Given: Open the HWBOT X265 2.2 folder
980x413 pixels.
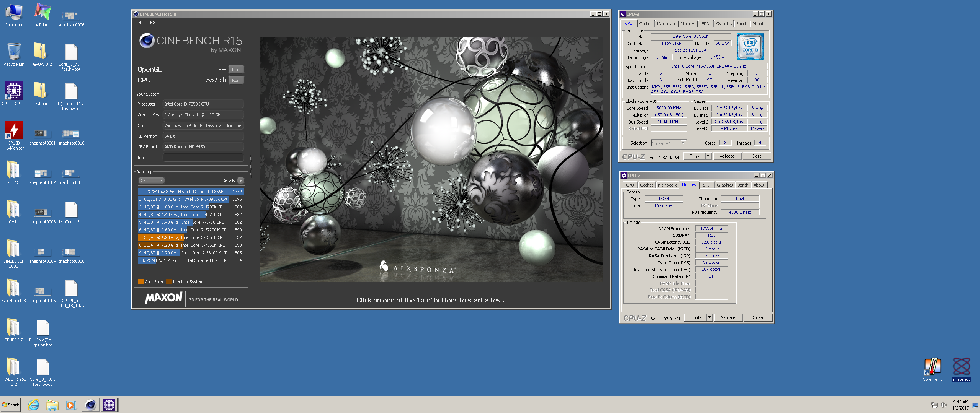Looking at the screenshot, I should [14, 371].
